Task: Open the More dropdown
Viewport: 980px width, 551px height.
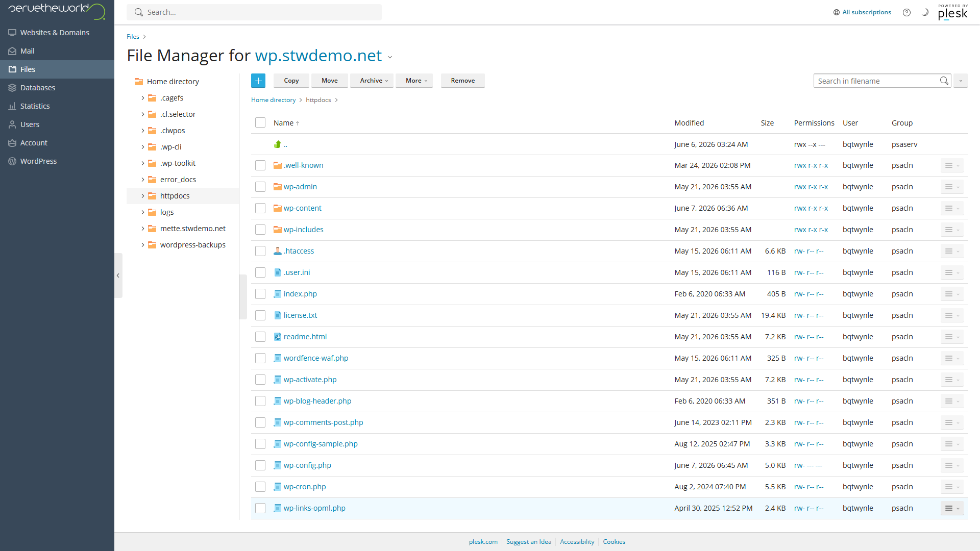Action: [x=414, y=81]
